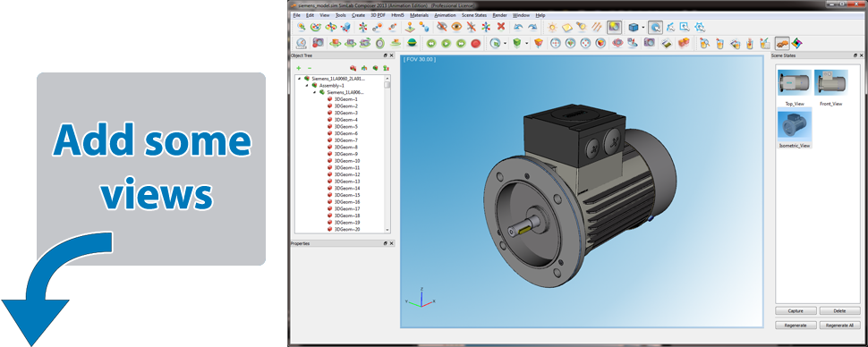Viewport: 868px width, 347px height.
Task: Open the blue cube dropdown arrow
Action: click(x=643, y=27)
